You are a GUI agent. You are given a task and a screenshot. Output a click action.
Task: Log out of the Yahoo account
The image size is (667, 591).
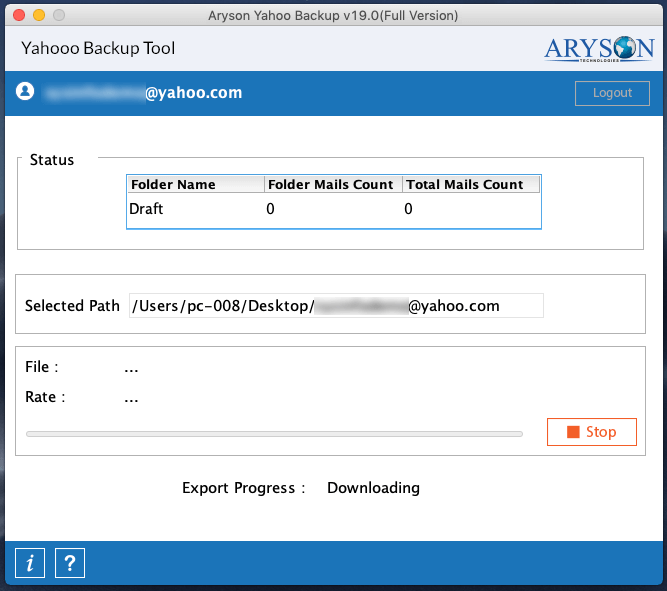tap(612, 93)
